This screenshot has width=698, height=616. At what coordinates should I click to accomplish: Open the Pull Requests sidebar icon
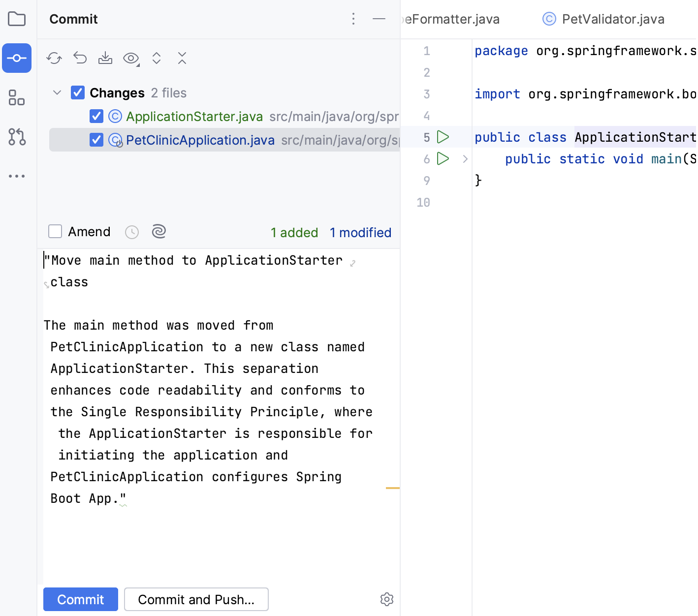(17, 137)
